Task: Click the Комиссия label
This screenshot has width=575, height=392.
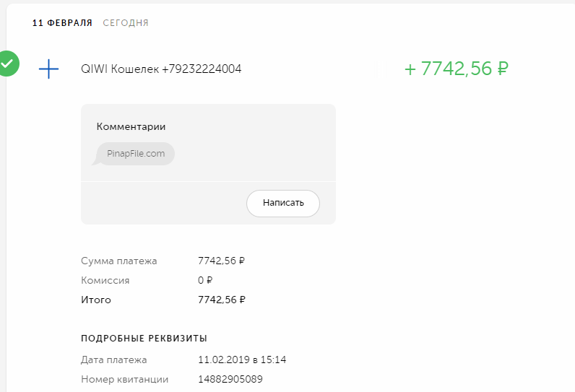Action: pos(105,280)
